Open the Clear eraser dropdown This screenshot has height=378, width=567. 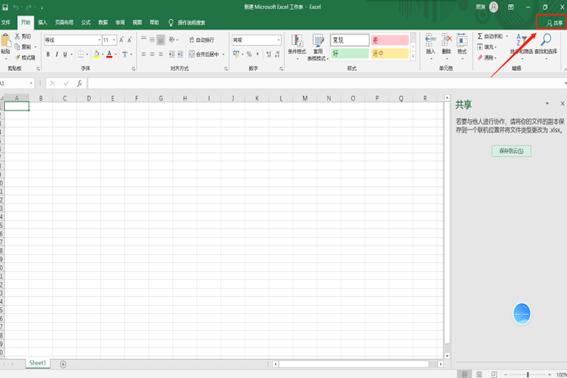(487, 58)
